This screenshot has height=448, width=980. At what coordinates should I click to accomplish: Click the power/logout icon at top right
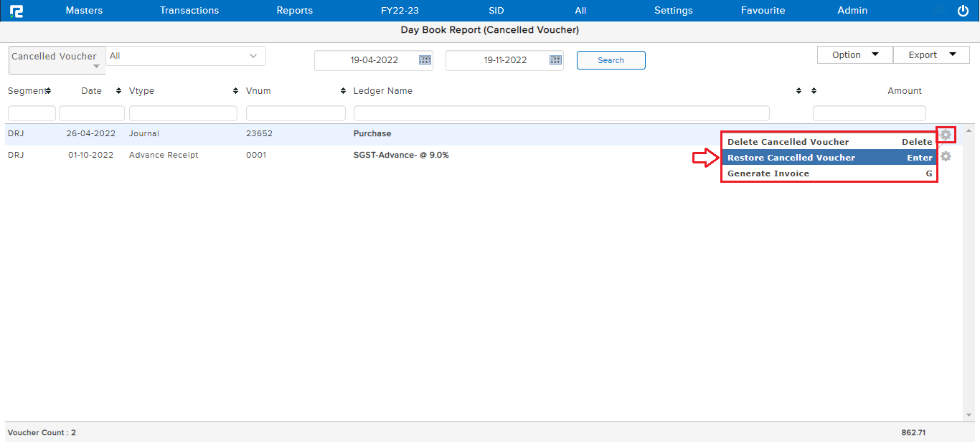962,10
